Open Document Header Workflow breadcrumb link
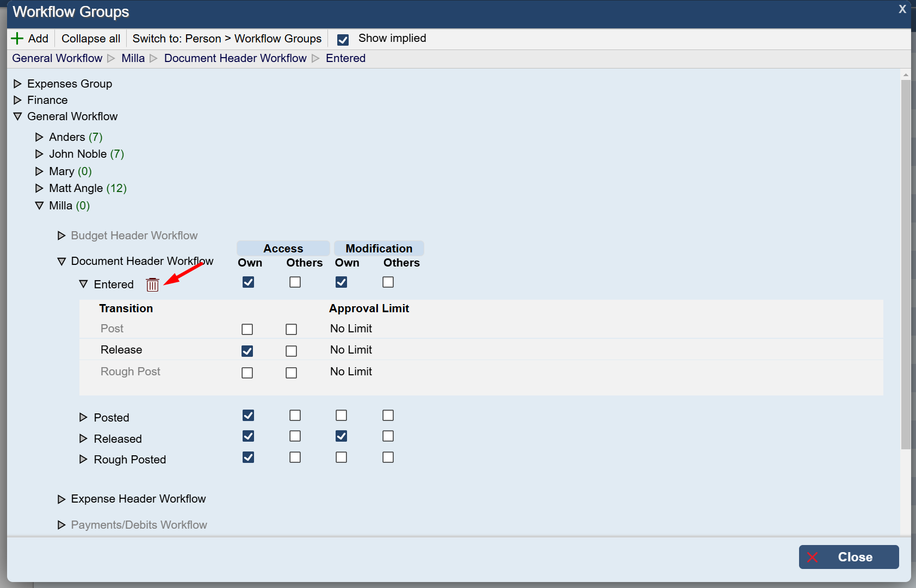916x588 pixels. (x=235, y=58)
